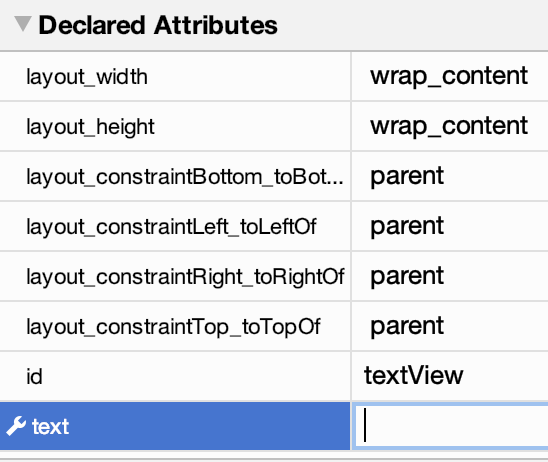Edit the textView id value
Image resolution: width=548 pixels, height=462 pixels.
(413, 375)
